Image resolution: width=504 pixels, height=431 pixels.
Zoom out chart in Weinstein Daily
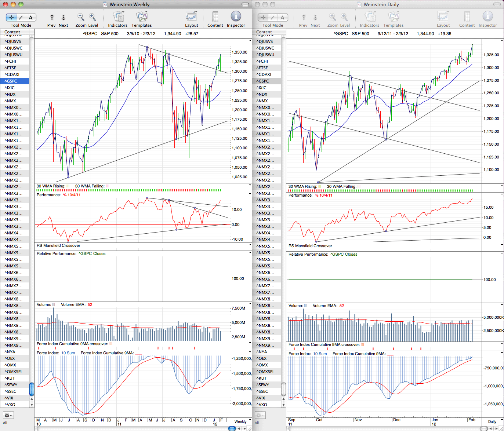(333, 17)
